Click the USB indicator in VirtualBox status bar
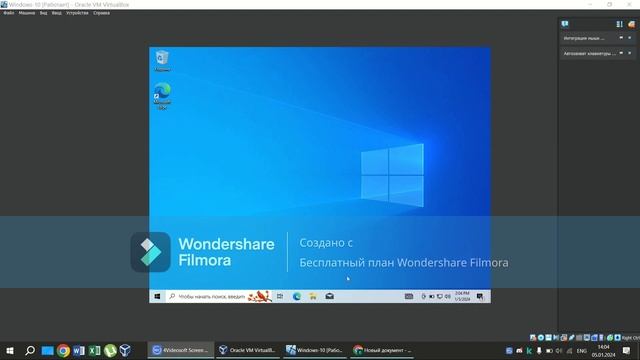The height and width of the screenshot is (360, 640). [571, 338]
